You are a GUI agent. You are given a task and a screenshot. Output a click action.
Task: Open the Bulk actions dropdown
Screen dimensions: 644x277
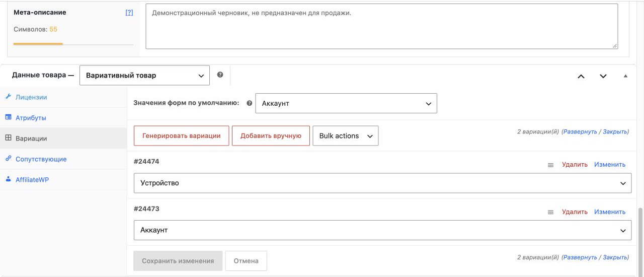point(346,135)
